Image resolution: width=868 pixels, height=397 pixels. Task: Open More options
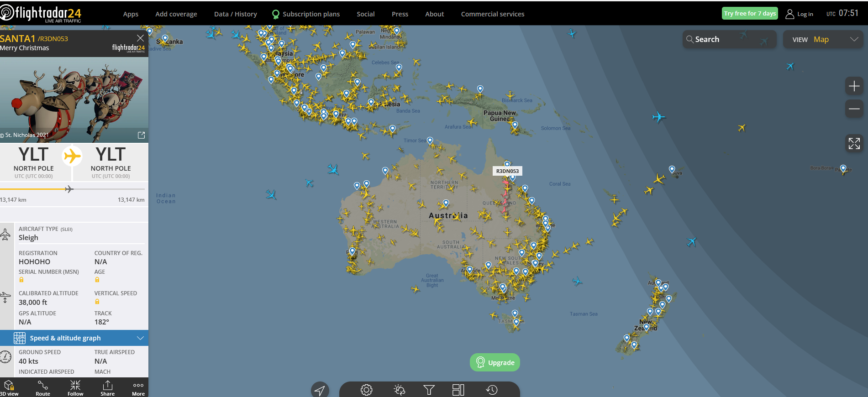tap(138, 388)
